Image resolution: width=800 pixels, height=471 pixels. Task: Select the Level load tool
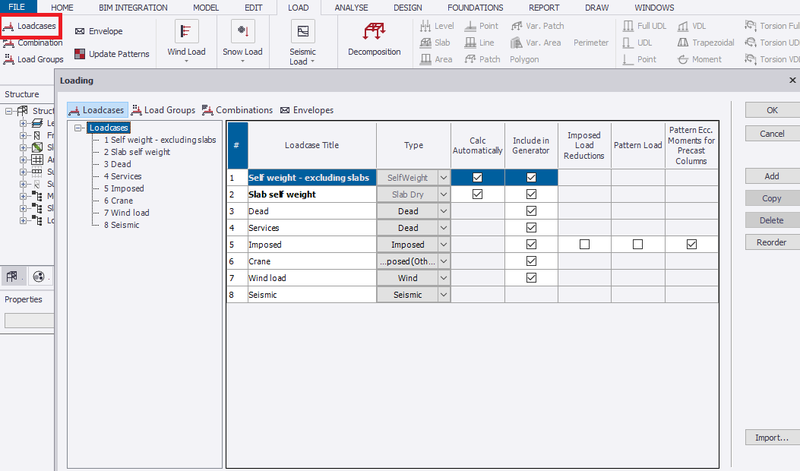437,26
